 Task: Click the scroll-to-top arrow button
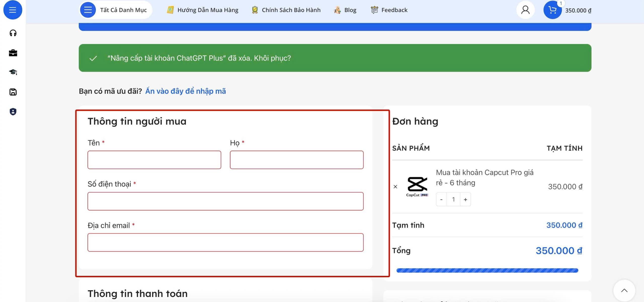pos(624,290)
